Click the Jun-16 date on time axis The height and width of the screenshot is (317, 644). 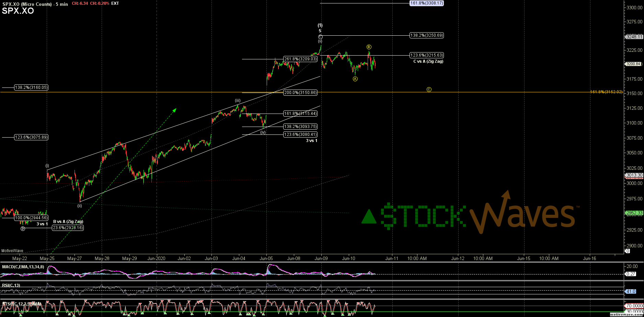click(589, 258)
